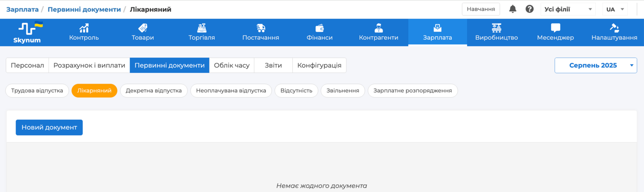Switch to the Облік часу tab
The width and height of the screenshot is (644, 192).
[231, 66]
